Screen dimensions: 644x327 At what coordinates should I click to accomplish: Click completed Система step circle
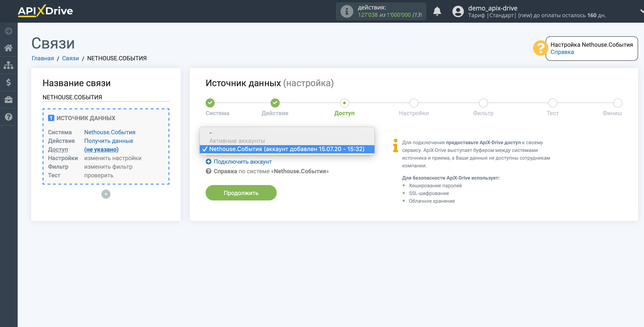[210, 103]
